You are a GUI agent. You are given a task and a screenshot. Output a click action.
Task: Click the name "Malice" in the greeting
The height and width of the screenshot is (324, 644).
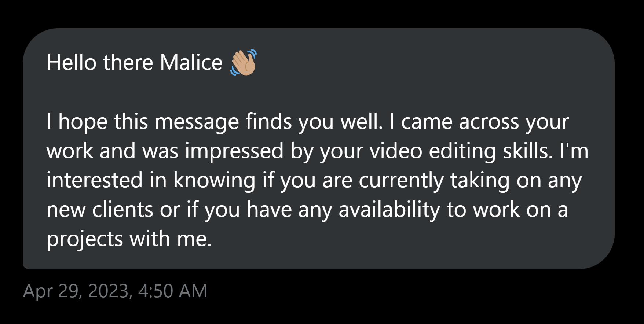tap(191, 63)
